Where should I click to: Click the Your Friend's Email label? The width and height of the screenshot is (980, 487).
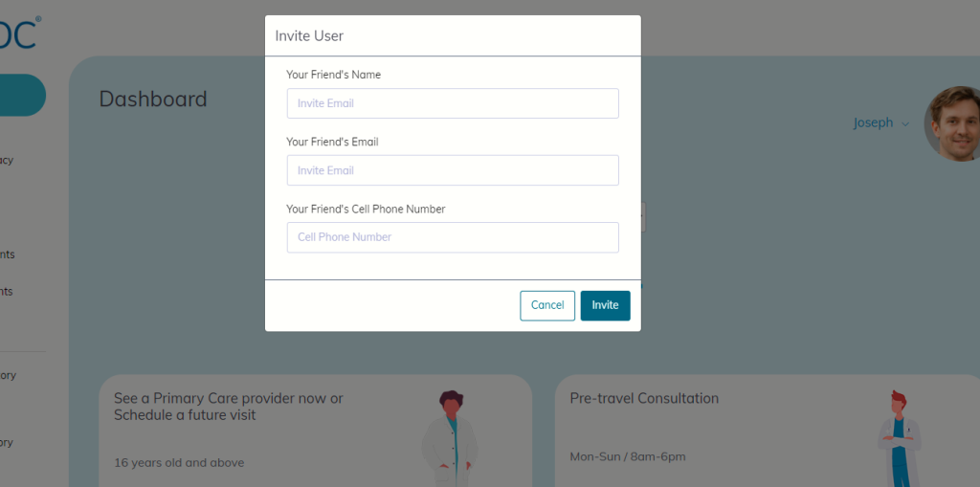332,142
